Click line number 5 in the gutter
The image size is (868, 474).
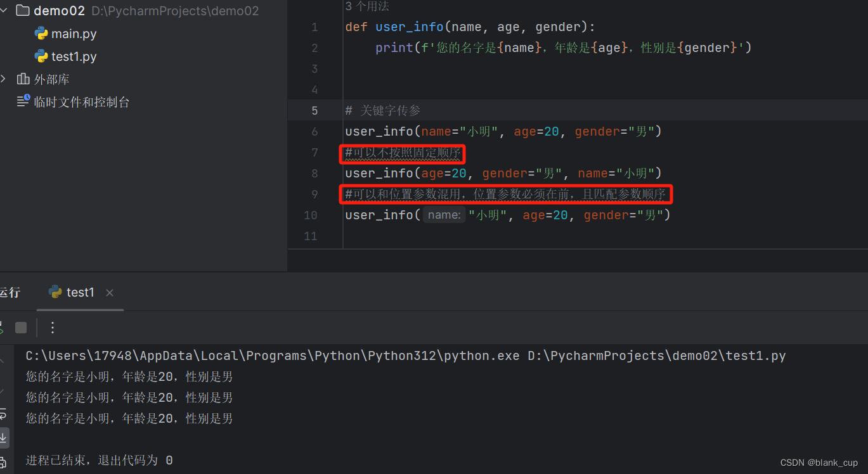coord(314,111)
